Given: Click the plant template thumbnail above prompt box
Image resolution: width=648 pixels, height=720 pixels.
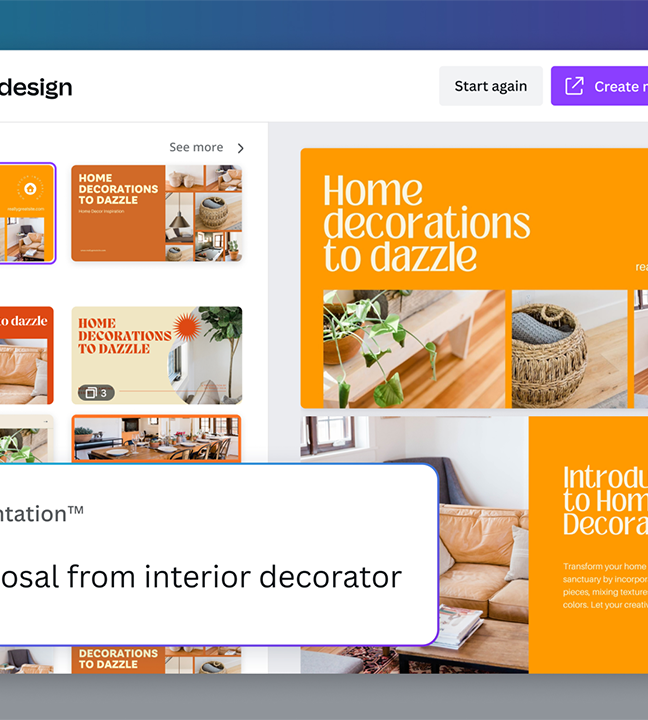Looking at the screenshot, I should (x=27, y=439).
